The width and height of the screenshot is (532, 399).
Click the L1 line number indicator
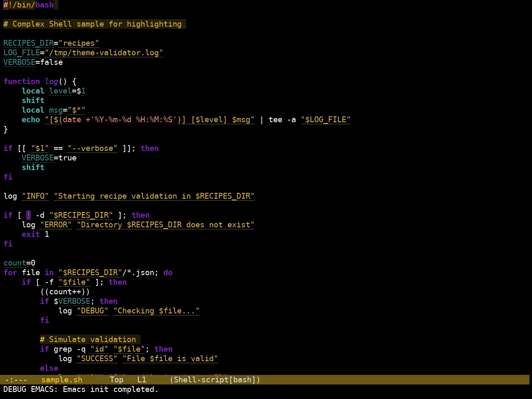[x=142, y=380]
